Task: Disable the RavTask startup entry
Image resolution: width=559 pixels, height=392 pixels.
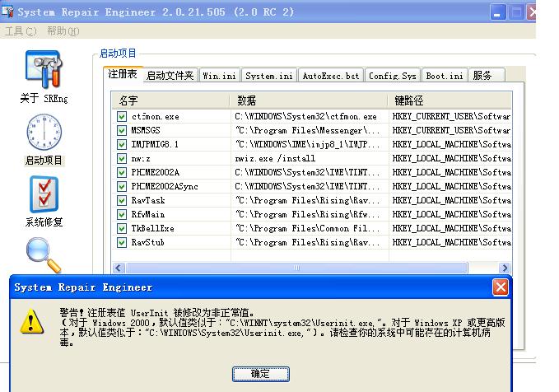Action: pyautogui.click(x=122, y=200)
